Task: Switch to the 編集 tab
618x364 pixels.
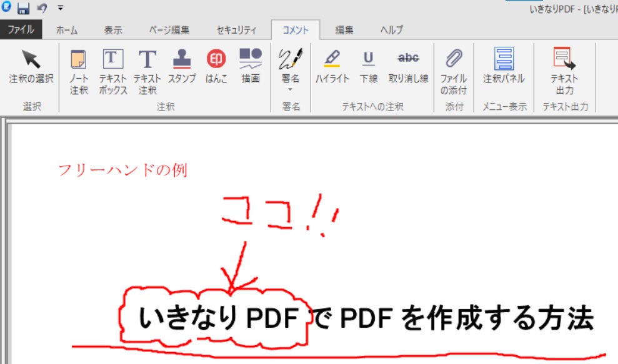Action: point(344,30)
